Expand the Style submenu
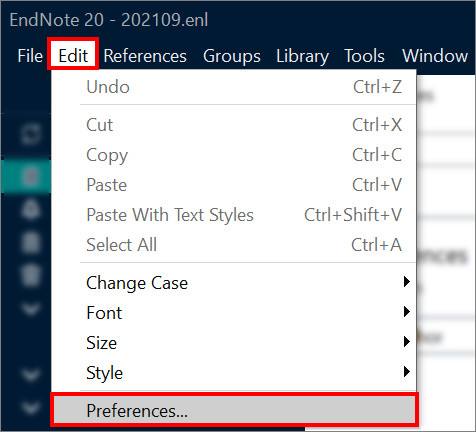This screenshot has height=432, width=476. (234, 372)
